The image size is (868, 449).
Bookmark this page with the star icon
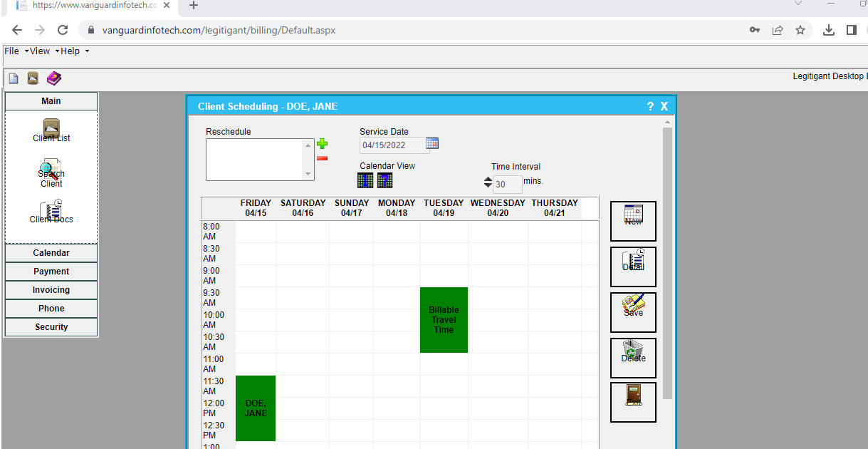pyautogui.click(x=800, y=30)
